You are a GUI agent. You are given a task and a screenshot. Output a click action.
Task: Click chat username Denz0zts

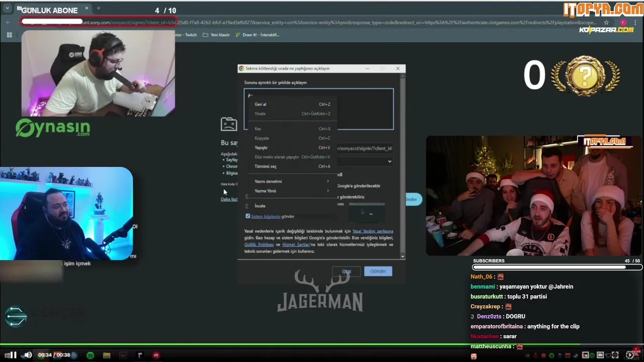pos(489,316)
